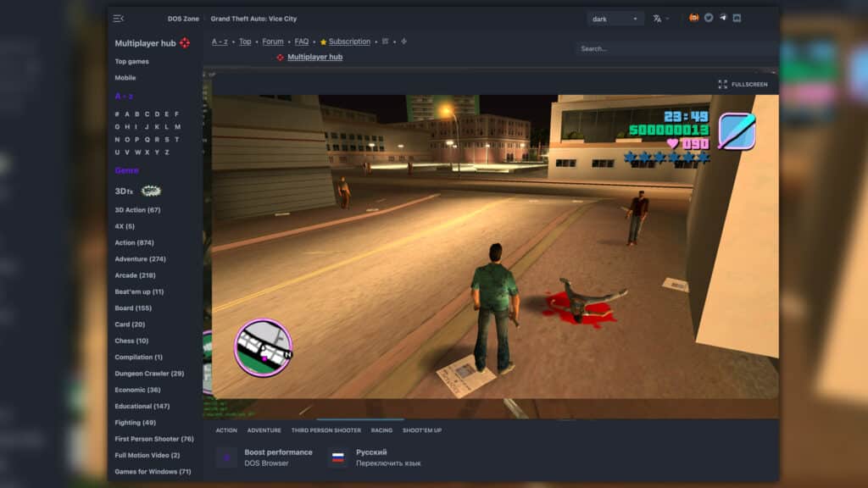Open the Discord icon link in header
The width and height of the screenshot is (868, 488).
click(x=737, y=18)
